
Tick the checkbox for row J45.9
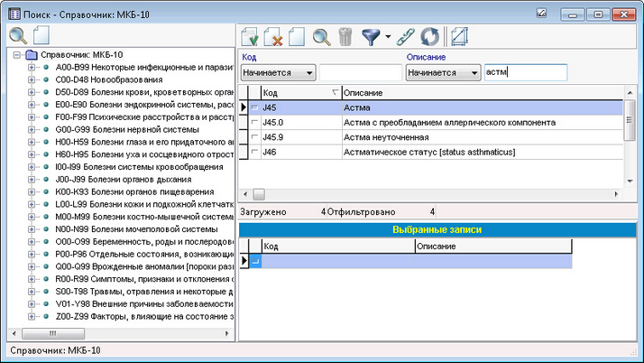point(254,137)
